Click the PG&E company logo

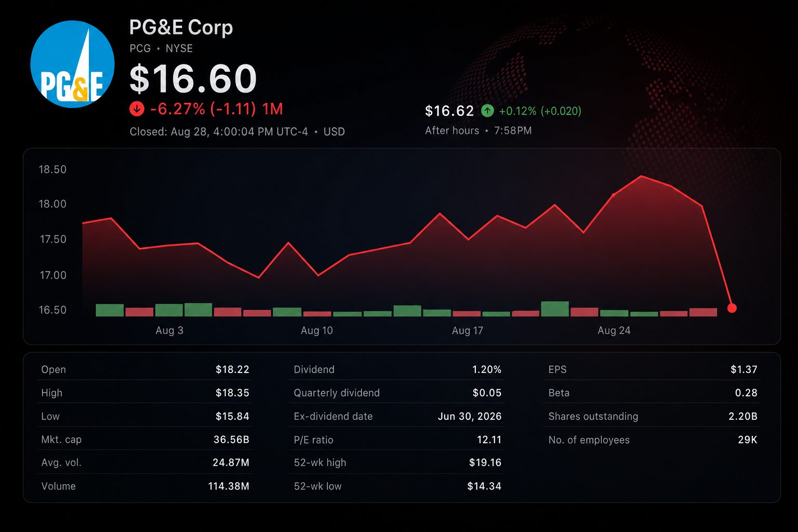point(72,64)
